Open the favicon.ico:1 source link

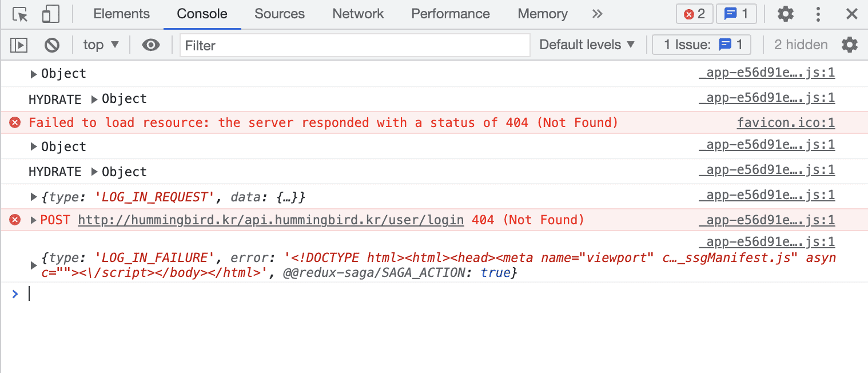tap(786, 122)
